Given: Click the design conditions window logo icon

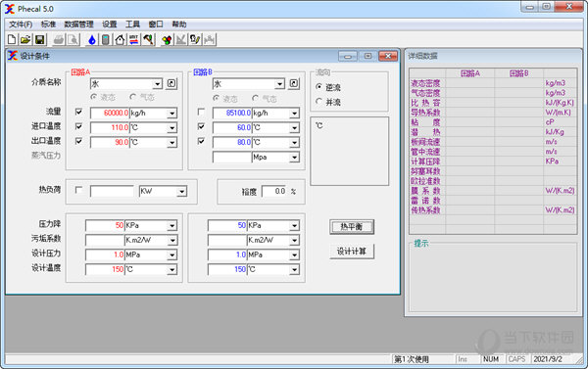Looking at the screenshot, I should (13, 56).
